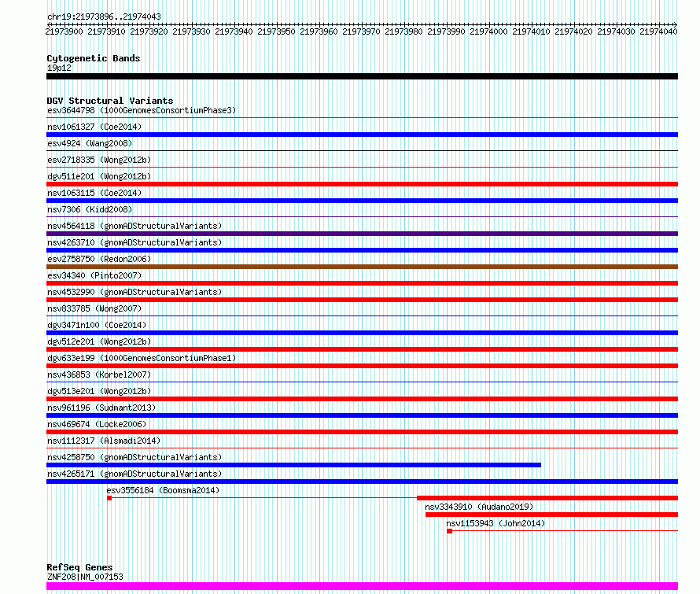Click ruler position 21974000
The height and width of the screenshot is (594, 700).
[x=488, y=31]
